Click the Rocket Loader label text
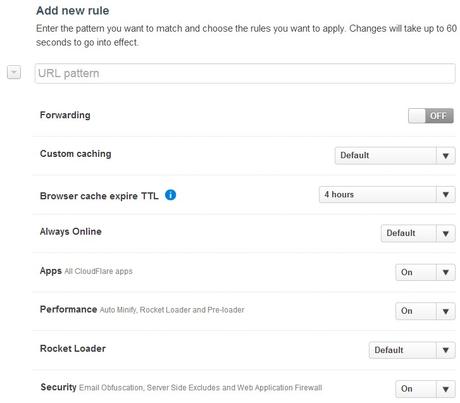 (x=73, y=349)
